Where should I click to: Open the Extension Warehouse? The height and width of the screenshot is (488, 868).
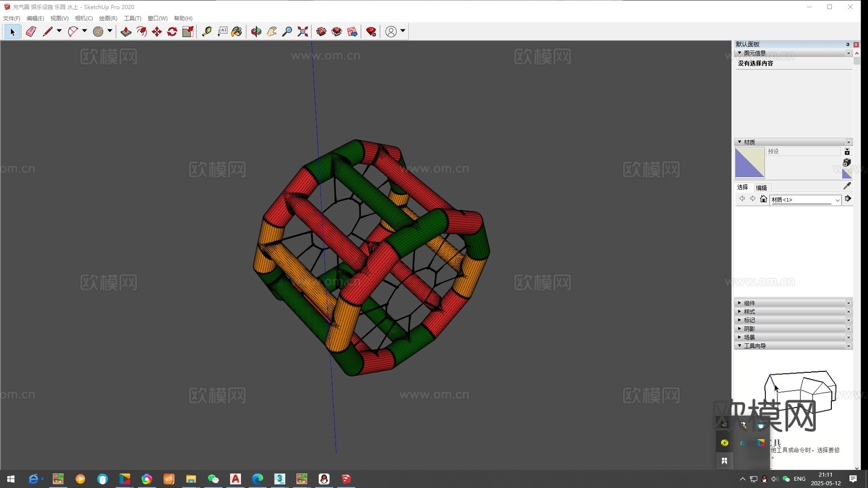(x=337, y=32)
